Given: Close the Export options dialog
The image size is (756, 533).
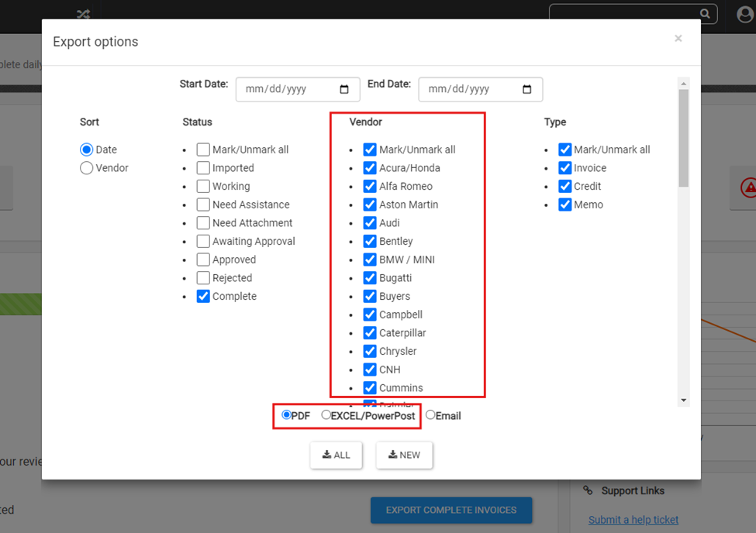Looking at the screenshot, I should click(x=678, y=38).
